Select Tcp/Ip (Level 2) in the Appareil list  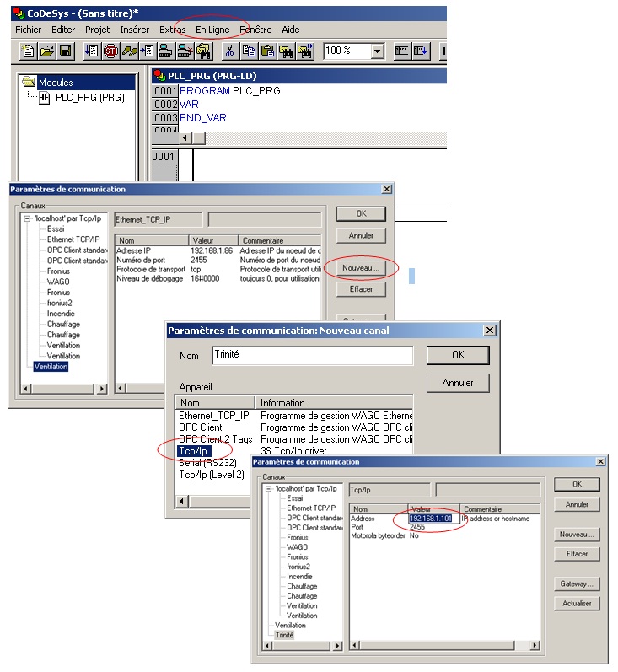point(212,475)
